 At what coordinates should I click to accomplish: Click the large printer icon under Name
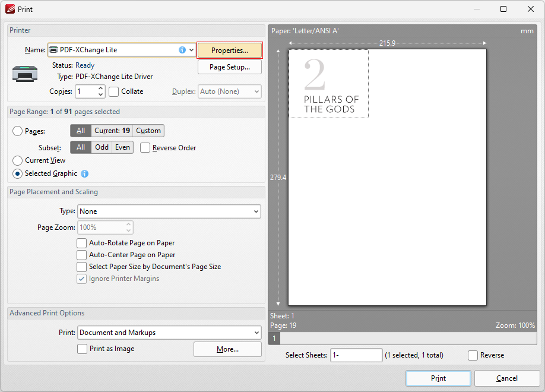[25, 74]
